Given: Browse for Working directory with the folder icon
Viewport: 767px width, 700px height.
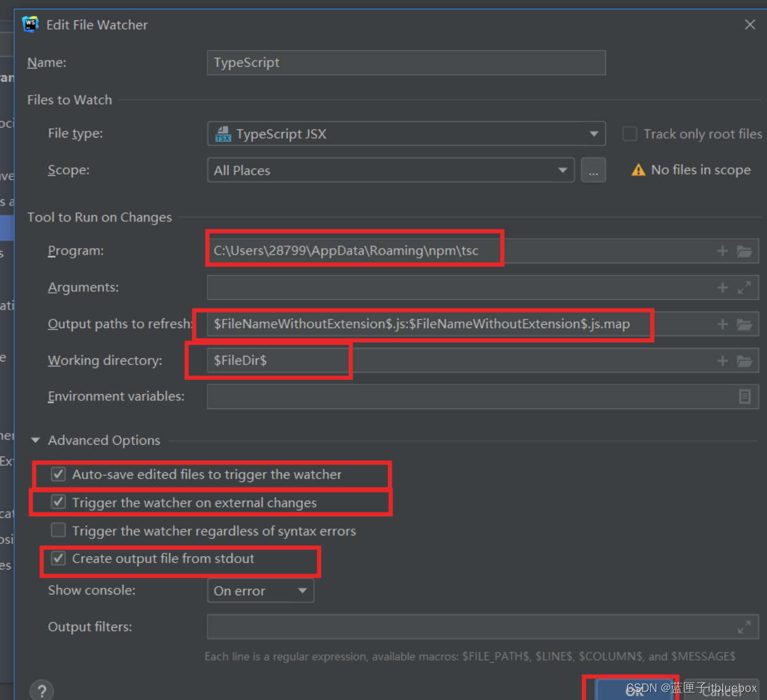Looking at the screenshot, I should (745, 361).
